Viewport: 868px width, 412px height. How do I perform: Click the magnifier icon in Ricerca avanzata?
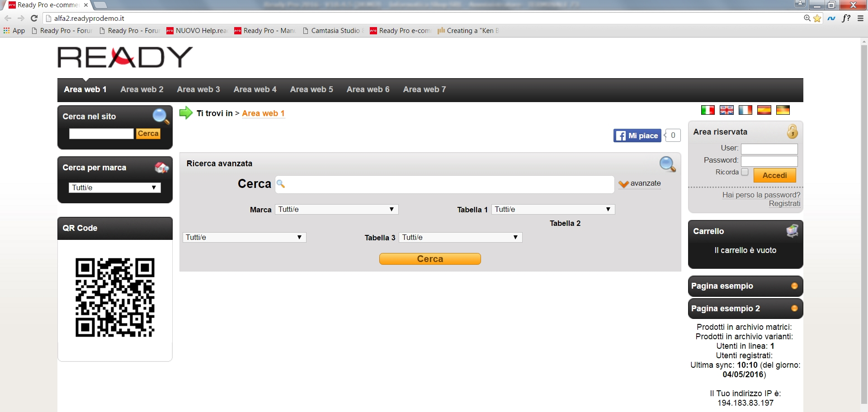[x=667, y=164]
